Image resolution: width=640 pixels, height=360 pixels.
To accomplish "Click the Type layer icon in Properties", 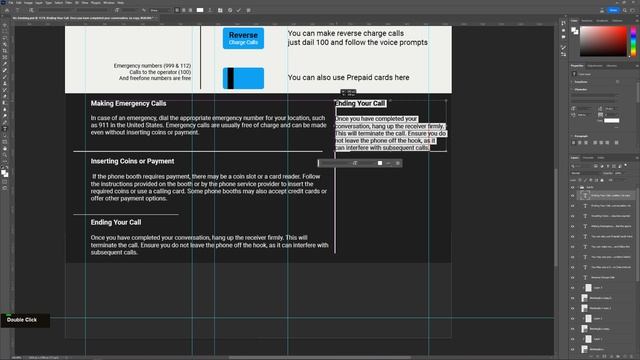I will 574,74.
